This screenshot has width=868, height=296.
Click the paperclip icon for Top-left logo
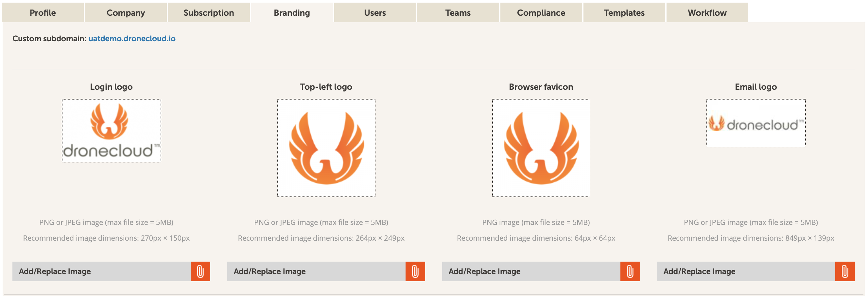coord(415,271)
